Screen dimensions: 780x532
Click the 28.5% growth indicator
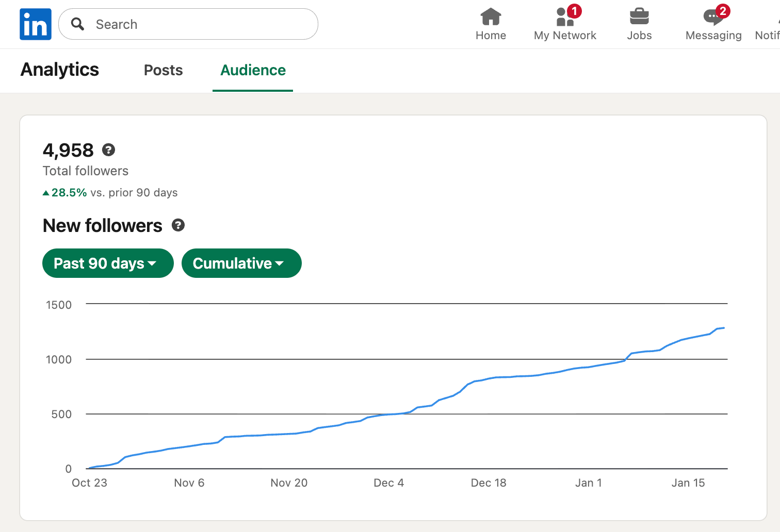[x=69, y=193]
